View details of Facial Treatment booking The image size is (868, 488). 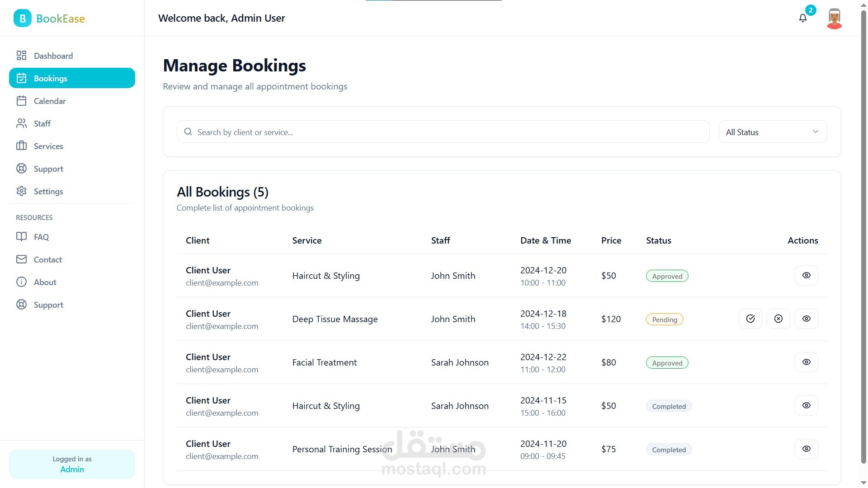(x=806, y=362)
